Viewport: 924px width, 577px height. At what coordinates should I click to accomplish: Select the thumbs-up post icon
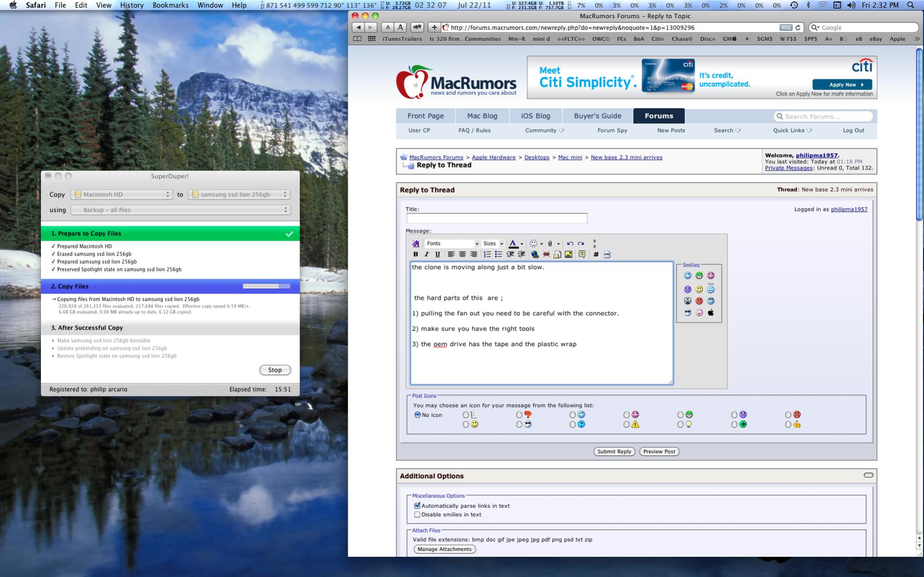tap(788, 424)
